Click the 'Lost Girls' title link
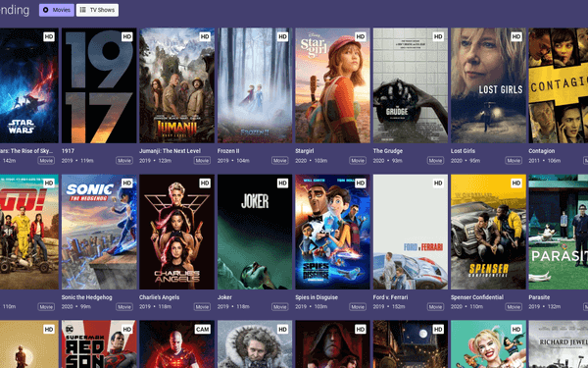 [464, 151]
